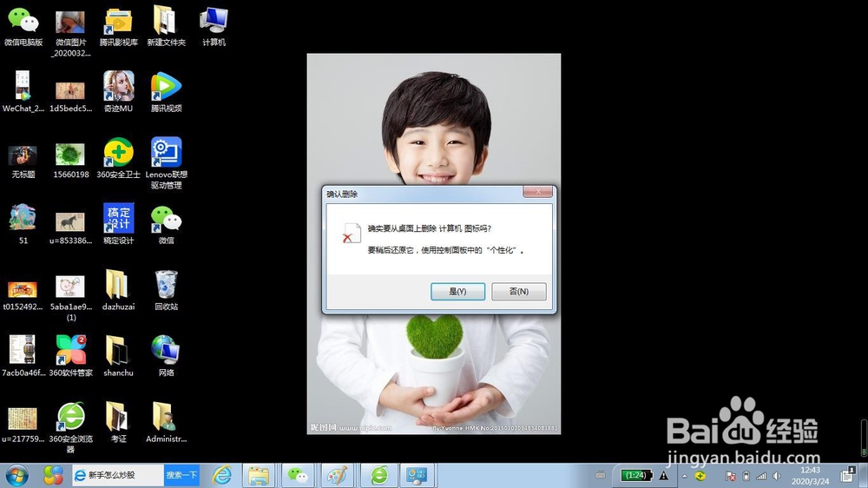Select the 15660198 image thumbnail
The image size is (868, 488).
pyautogui.click(x=70, y=161)
